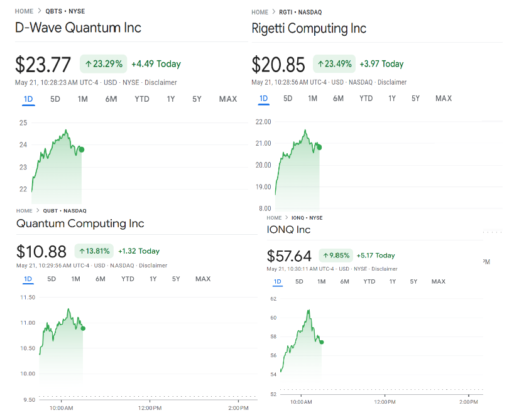Click the IONQ Inc heading

288,230
